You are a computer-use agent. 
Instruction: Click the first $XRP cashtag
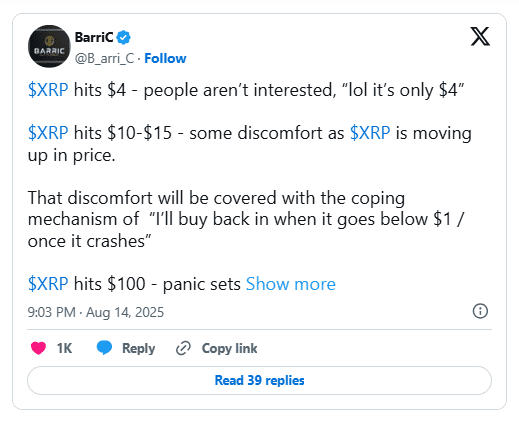(48, 90)
